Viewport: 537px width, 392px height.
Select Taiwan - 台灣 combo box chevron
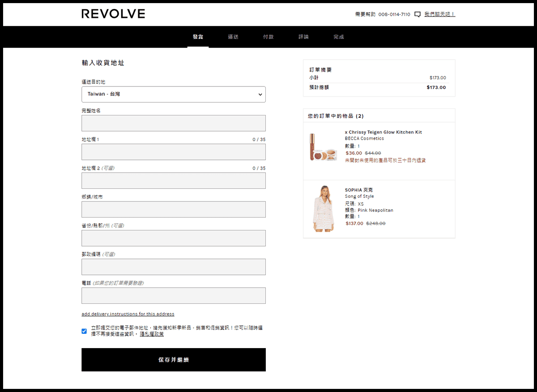(x=260, y=94)
